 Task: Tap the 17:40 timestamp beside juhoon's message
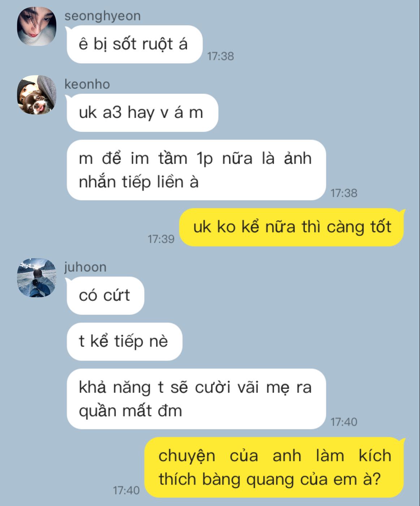[x=344, y=422]
